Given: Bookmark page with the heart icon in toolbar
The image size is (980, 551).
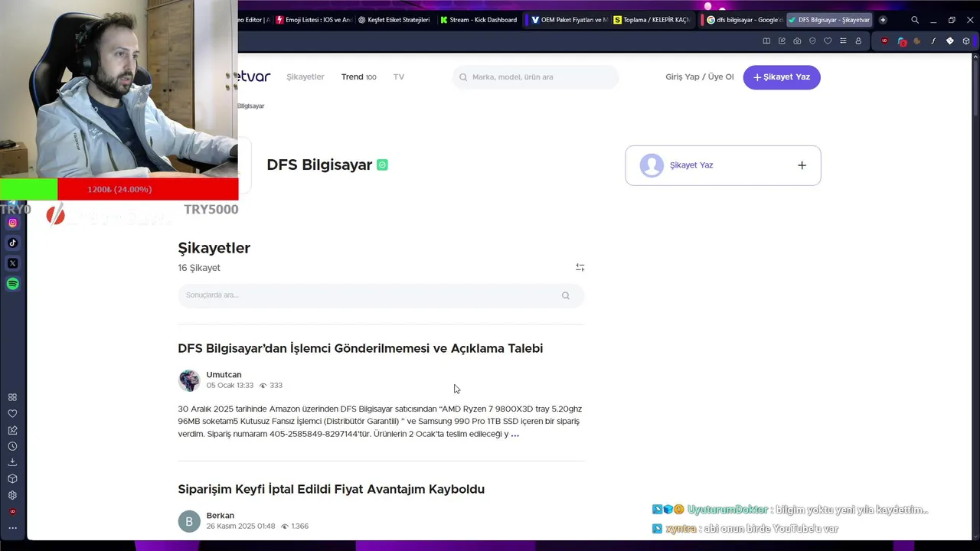Looking at the screenshot, I should [x=828, y=41].
